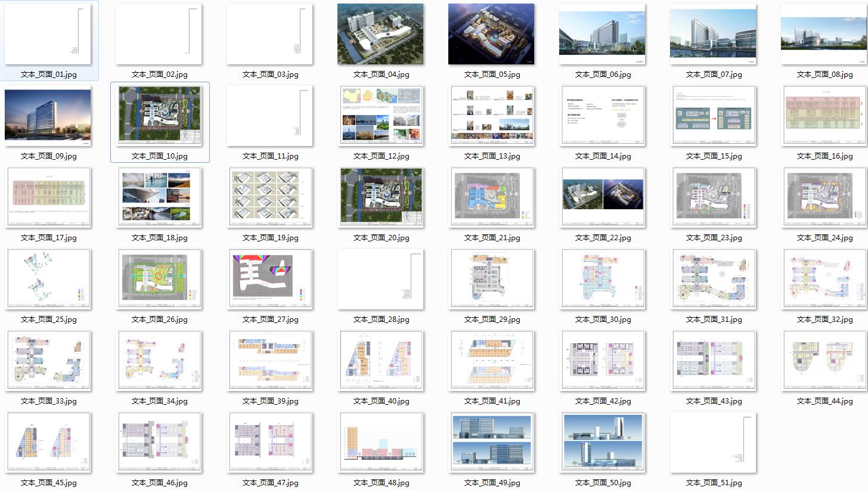This screenshot has width=868, height=490.
Task: Select aerial rendering thumbnail 文本_页面_04.jpg
Action: tap(380, 35)
